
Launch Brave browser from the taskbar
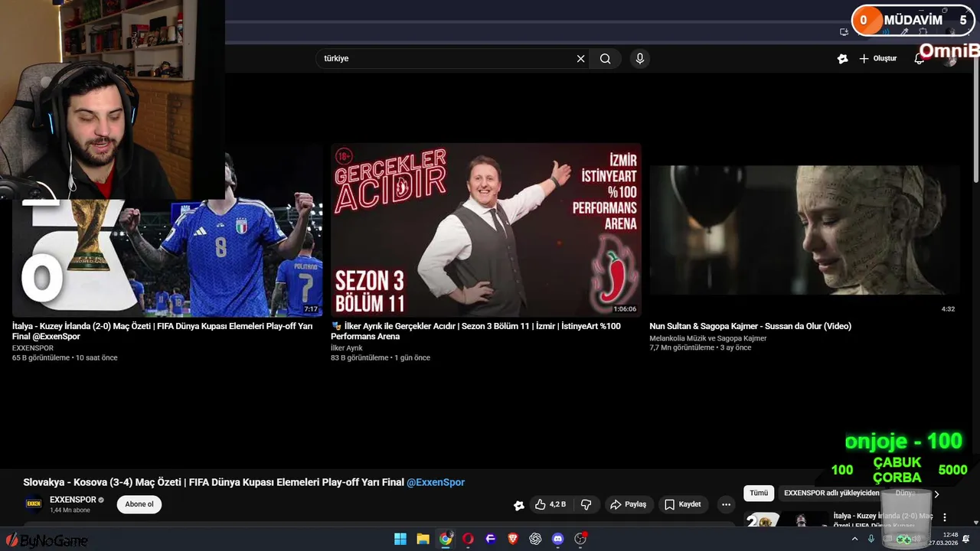[513, 539]
